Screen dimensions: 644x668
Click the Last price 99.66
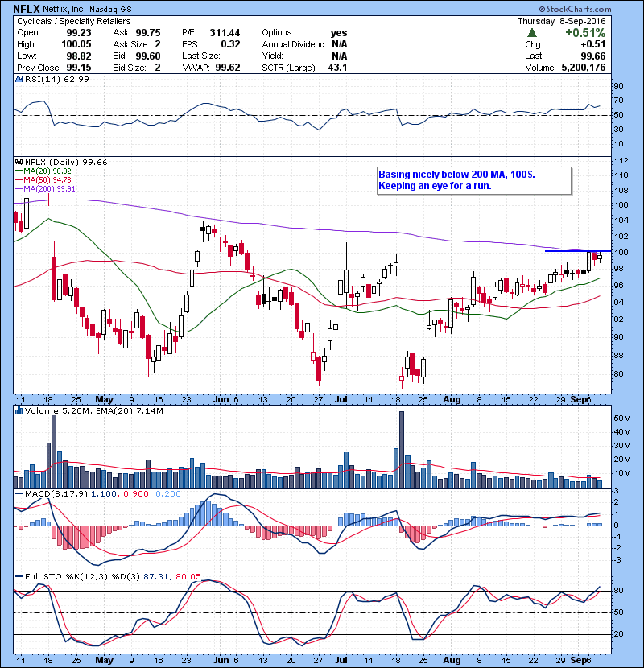(x=592, y=56)
